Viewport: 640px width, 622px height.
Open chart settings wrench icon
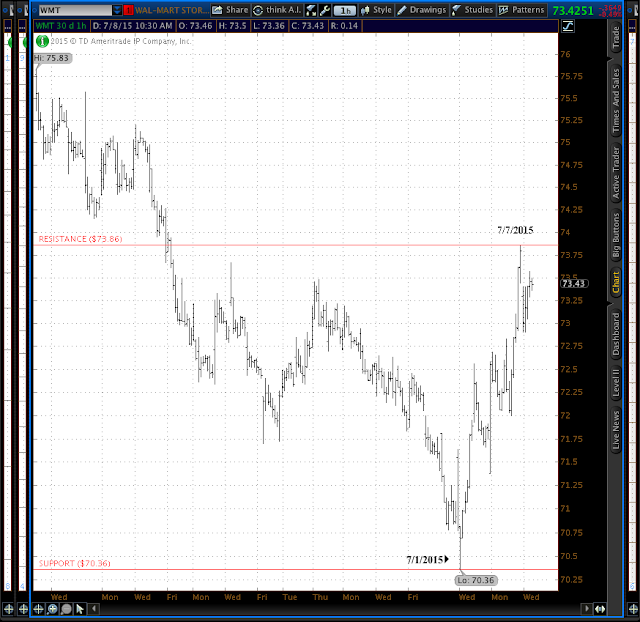click(x=325, y=10)
